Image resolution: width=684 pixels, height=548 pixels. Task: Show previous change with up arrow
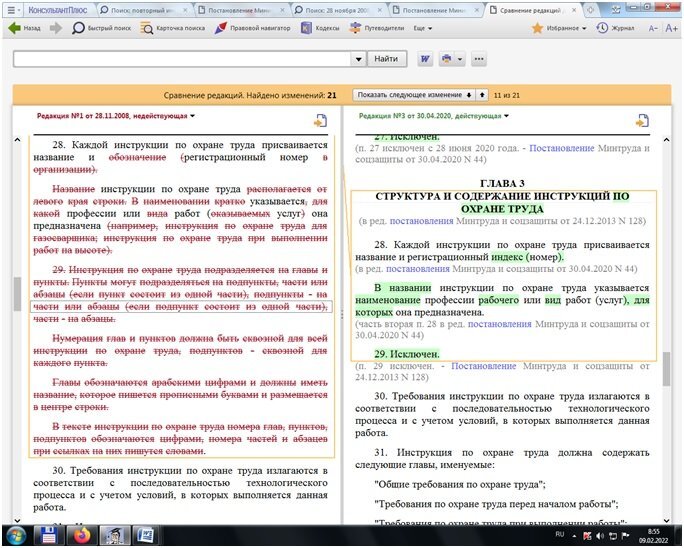(482, 95)
